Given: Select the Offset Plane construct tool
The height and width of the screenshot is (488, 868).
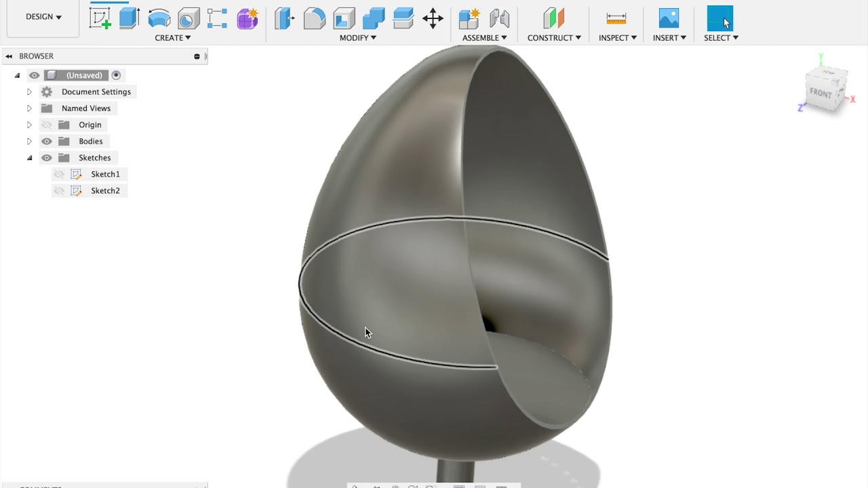Looking at the screenshot, I should coord(554,18).
